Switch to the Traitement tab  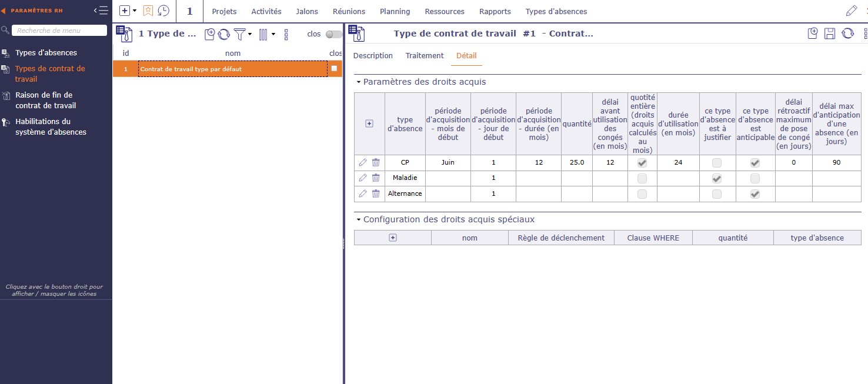click(x=424, y=56)
